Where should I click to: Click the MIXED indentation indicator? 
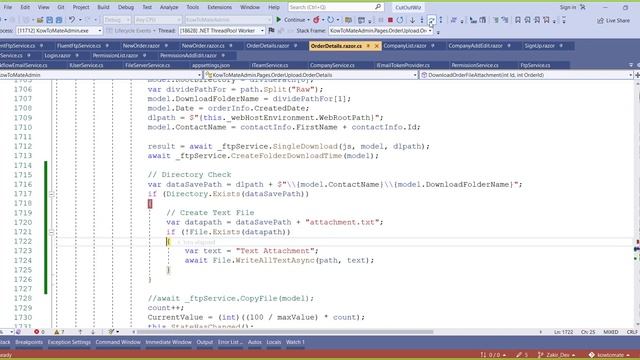coord(611,332)
